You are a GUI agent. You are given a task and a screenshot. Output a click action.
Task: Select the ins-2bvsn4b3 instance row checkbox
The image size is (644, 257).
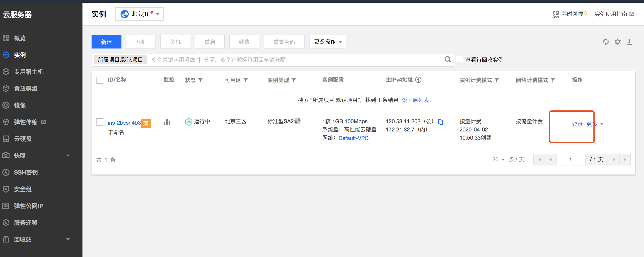point(100,122)
